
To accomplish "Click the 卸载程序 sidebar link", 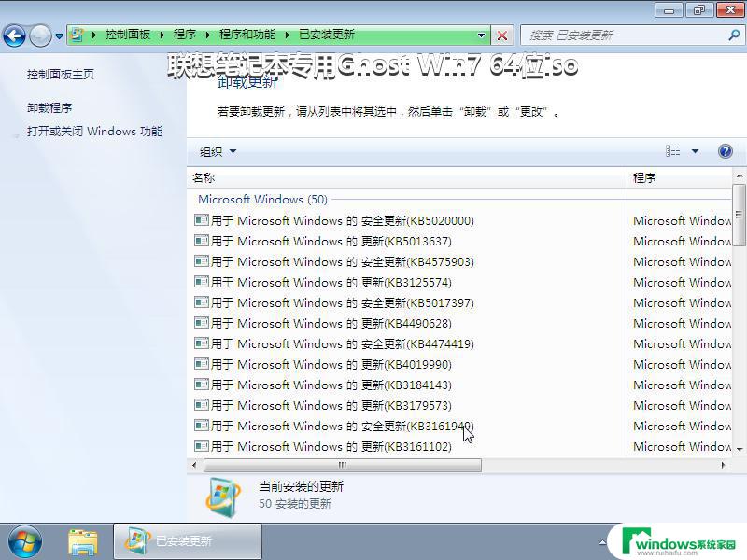I will 49,107.
